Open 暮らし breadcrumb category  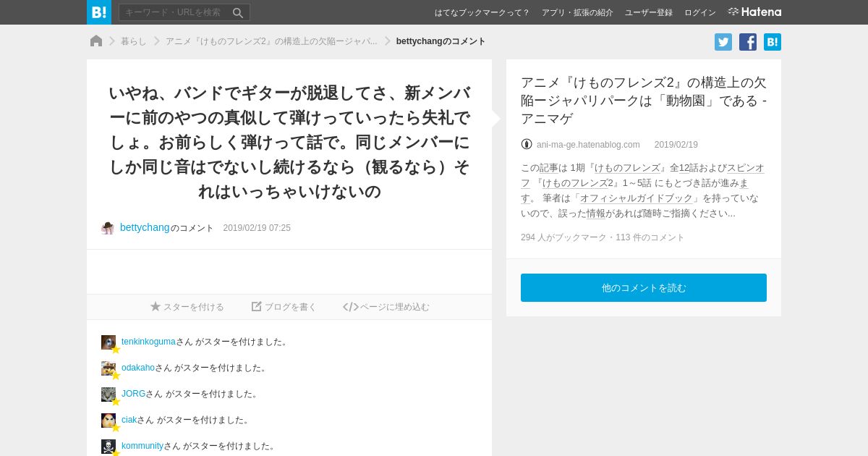(x=133, y=41)
